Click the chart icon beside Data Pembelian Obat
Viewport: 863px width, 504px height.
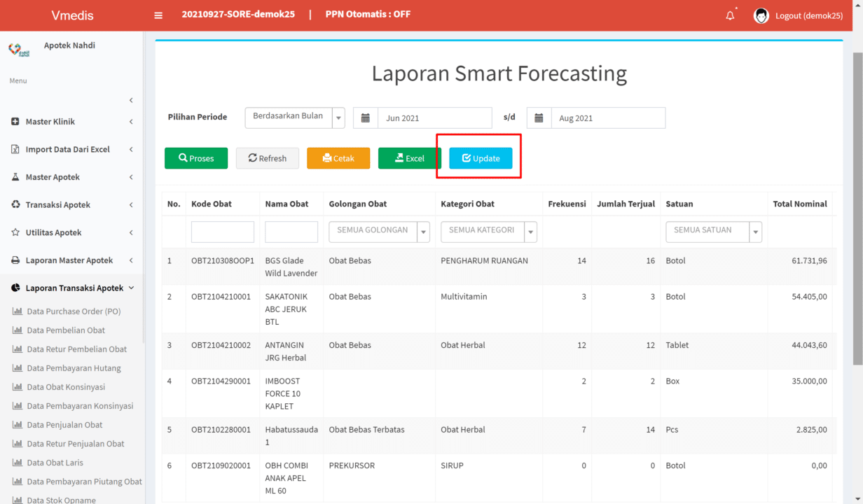pyautogui.click(x=18, y=330)
